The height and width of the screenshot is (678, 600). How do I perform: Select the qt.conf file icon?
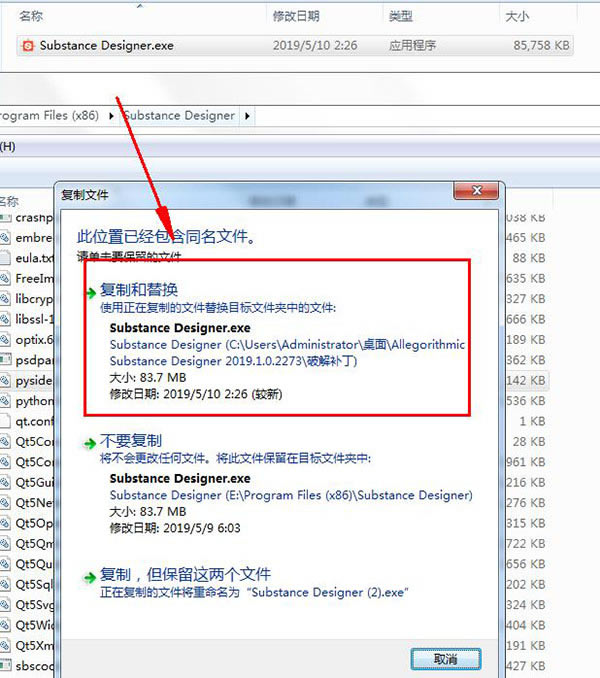[x=4, y=421]
